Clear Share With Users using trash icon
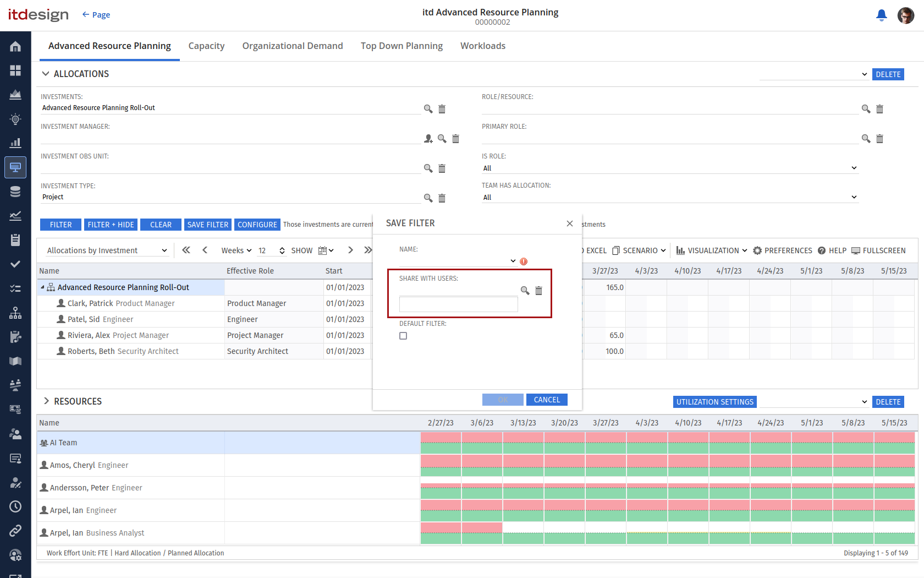Image resolution: width=924 pixels, height=578 pixels. click(x=538, y=291)
